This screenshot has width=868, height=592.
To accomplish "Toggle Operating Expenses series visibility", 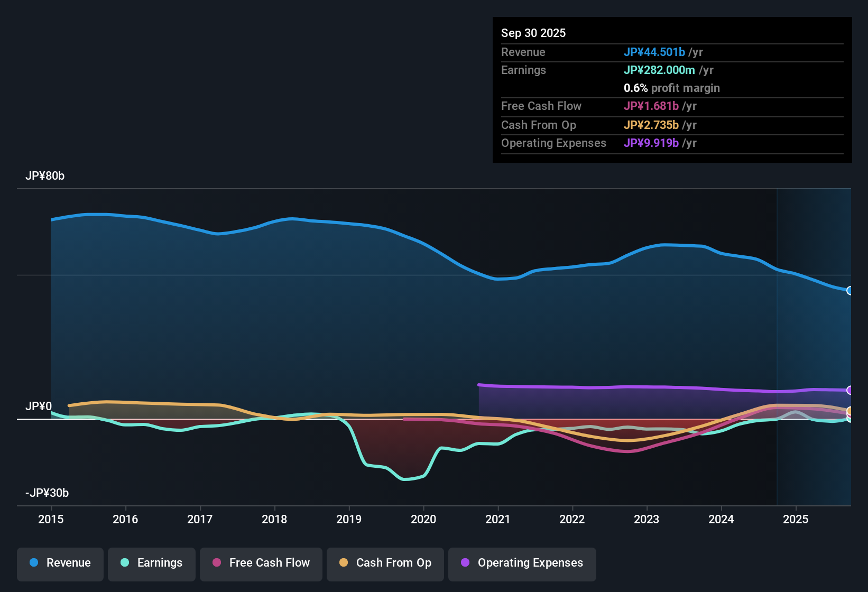I will pos(522,563).
